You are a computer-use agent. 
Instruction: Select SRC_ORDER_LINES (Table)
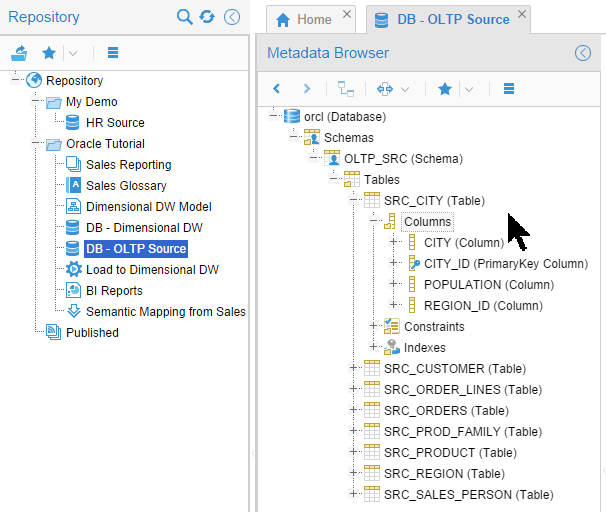click(463, 390)
